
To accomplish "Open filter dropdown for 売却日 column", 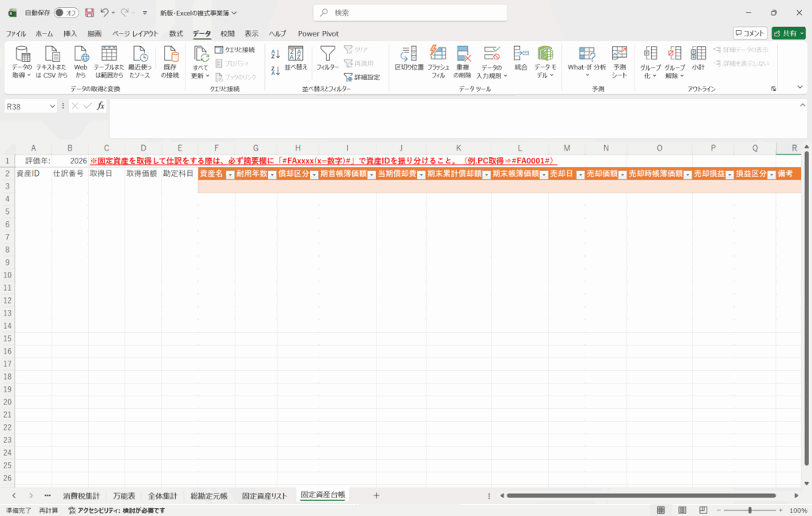I will pyautogui.click(x=579, y=174).
